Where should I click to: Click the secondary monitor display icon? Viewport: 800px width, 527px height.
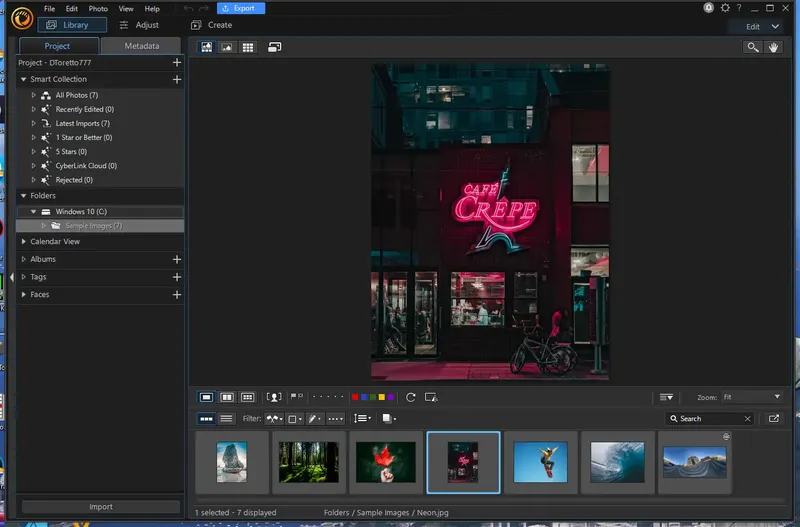click(275, 47)
